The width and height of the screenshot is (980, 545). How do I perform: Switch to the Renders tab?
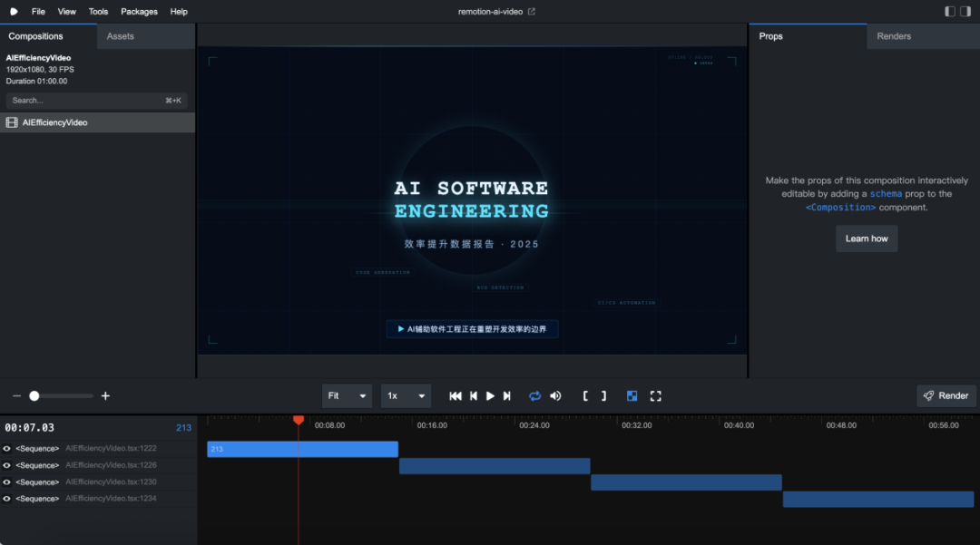tap(894, 36)
